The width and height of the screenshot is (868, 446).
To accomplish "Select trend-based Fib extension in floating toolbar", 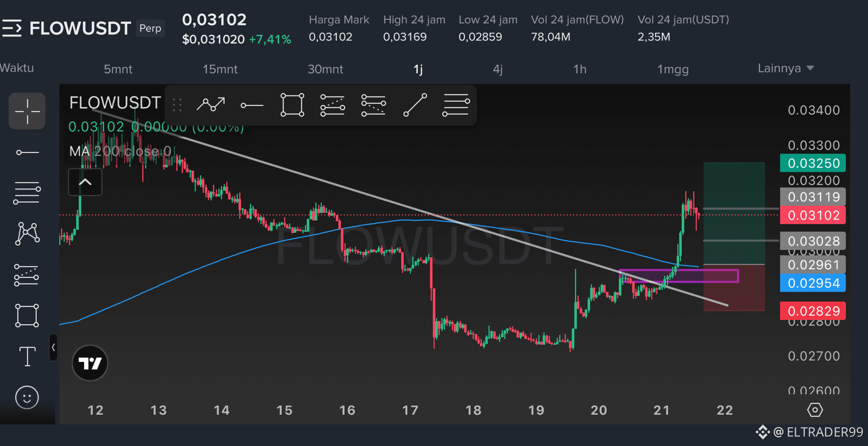I will [373, 105].
